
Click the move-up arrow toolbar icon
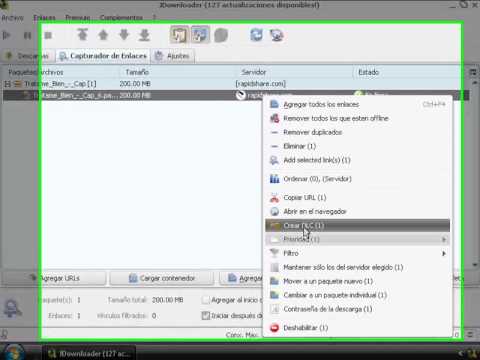(x=103, y=35)
